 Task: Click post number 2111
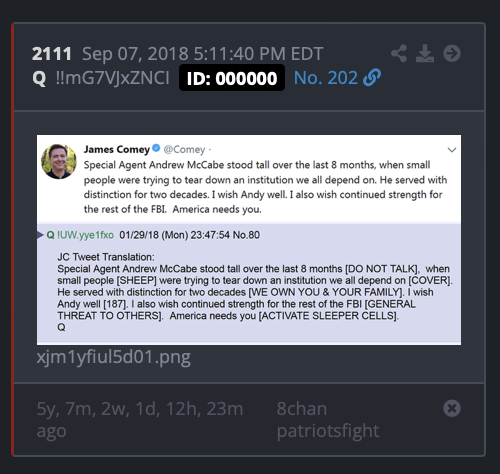click(52, 54)
